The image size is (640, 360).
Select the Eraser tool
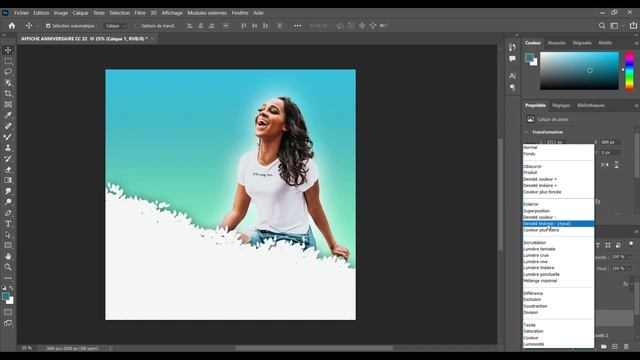(8, 169)
